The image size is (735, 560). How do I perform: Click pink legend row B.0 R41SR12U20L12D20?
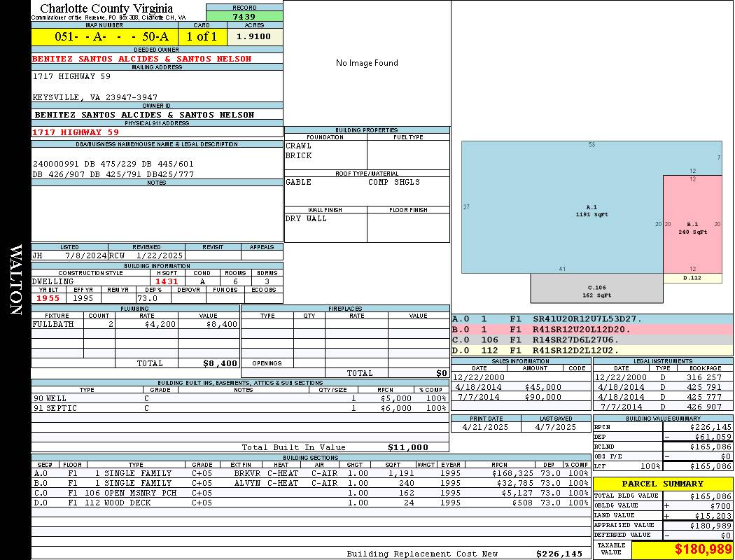592,330
